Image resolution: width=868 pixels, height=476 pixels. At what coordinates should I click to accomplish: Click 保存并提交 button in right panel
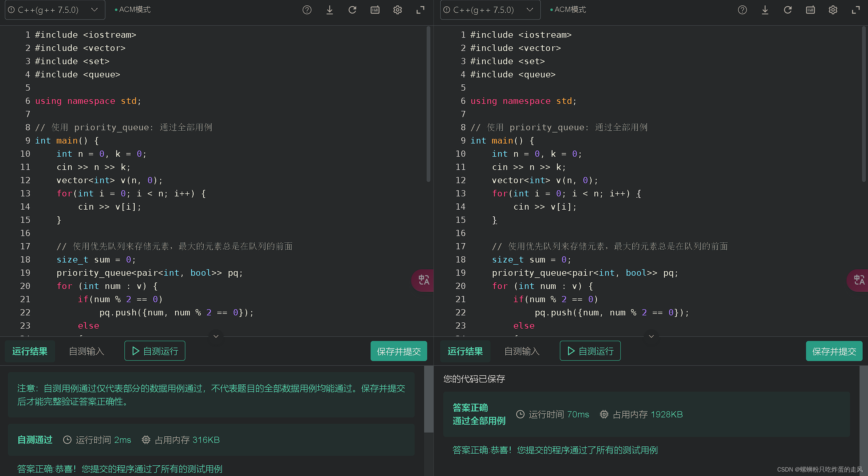834,351
